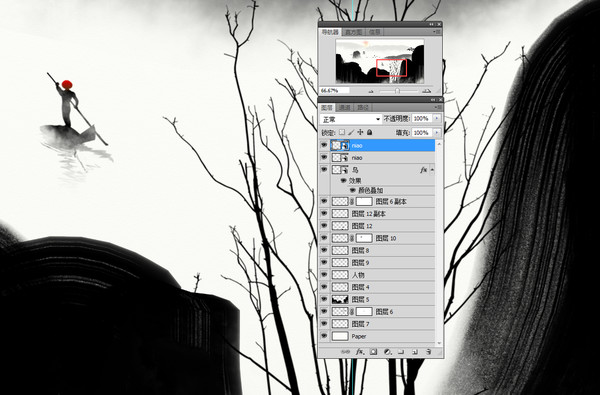Click mask link chain on 图层 6

tap(352, 312)
